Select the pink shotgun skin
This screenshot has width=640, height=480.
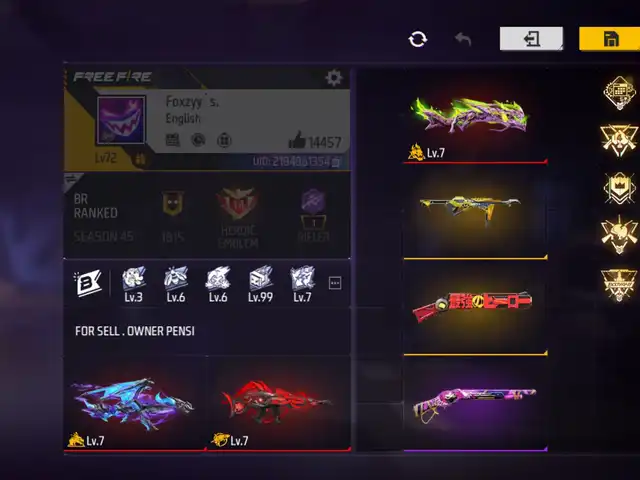pos(475,404)
